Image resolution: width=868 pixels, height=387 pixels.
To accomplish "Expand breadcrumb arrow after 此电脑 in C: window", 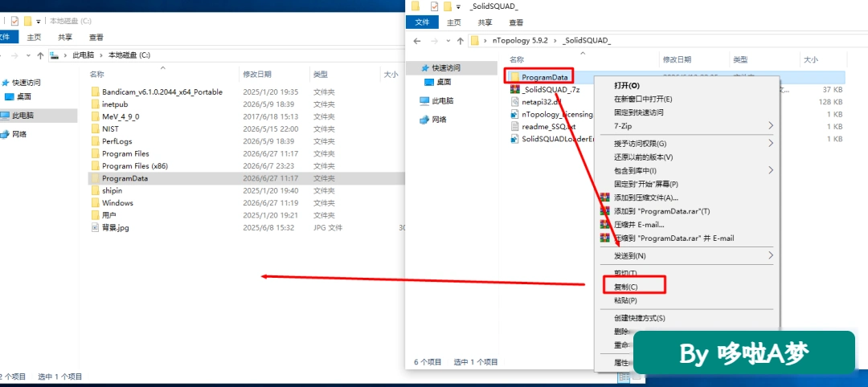I will (101, 55).
